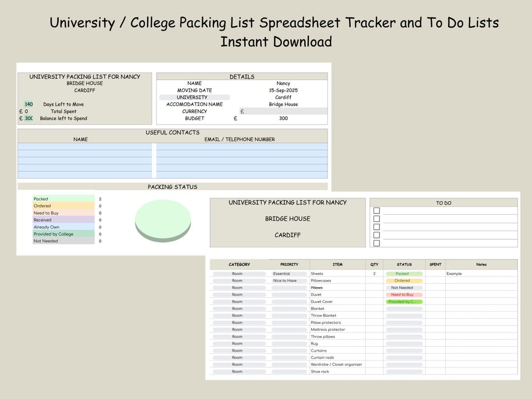The height and width of the screenshot is (399, 532).
Task: Change the Essential priority for Sheets
Action: tap(289, 273)
